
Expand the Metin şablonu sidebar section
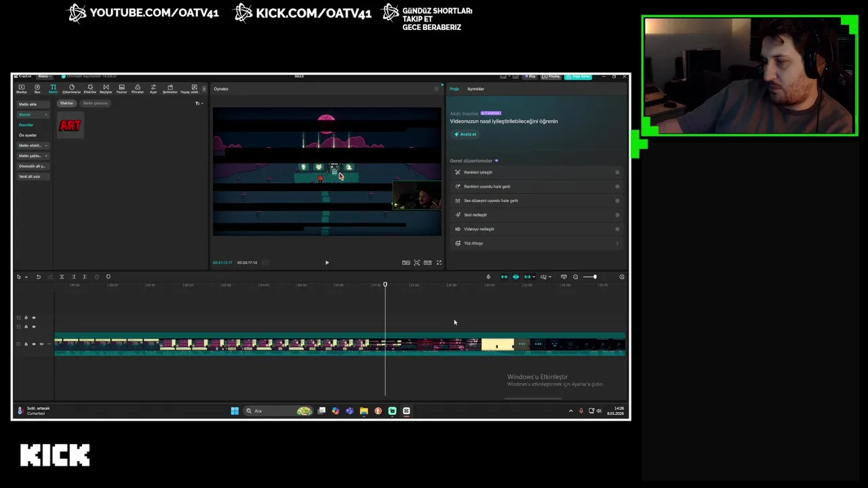coord(46,156)
